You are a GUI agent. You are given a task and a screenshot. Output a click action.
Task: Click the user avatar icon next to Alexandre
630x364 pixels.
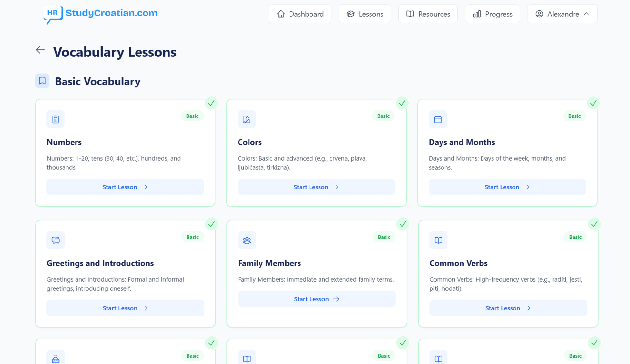[539, 14]
